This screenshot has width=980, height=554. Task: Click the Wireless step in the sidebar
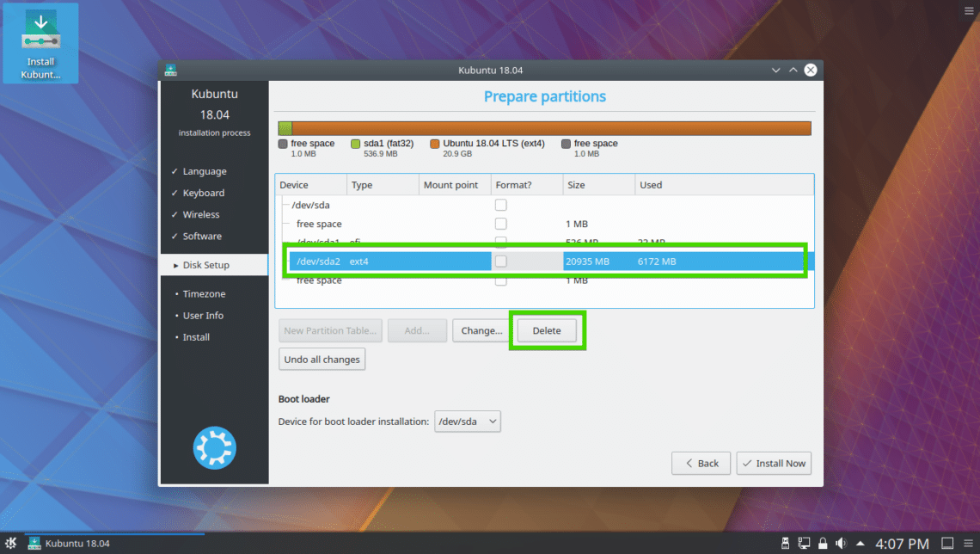[200, 214]
